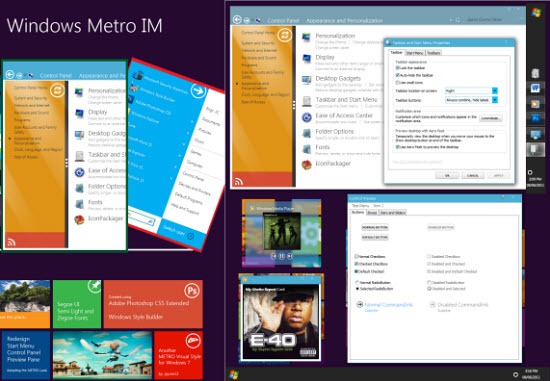Select Normal RadioButton in the Control Preview window
The width and height of the screenshot is (550, 381).
pyautogui.click(x=357, y=282)
